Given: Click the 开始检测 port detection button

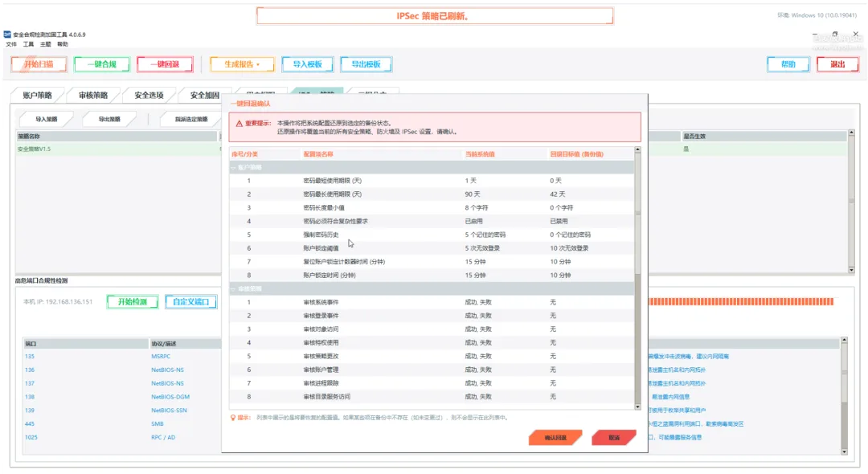Looking at the screenshot, I should (x=133, y=301).
